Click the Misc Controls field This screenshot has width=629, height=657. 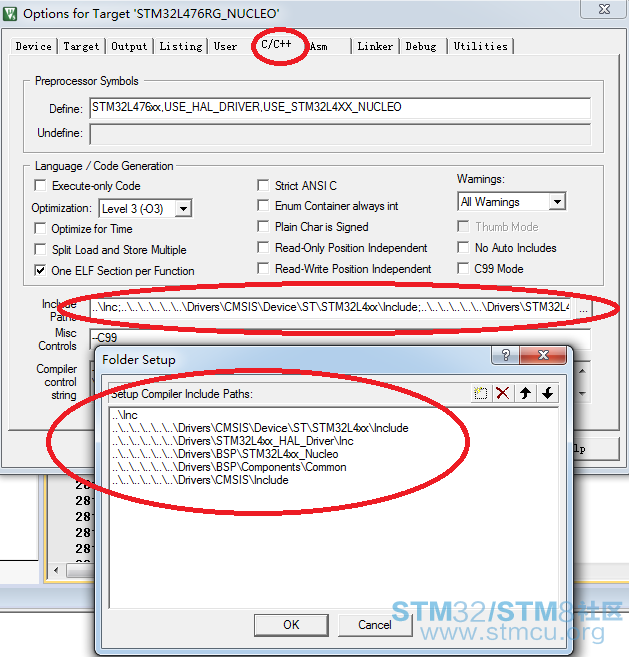coord(340,339)
